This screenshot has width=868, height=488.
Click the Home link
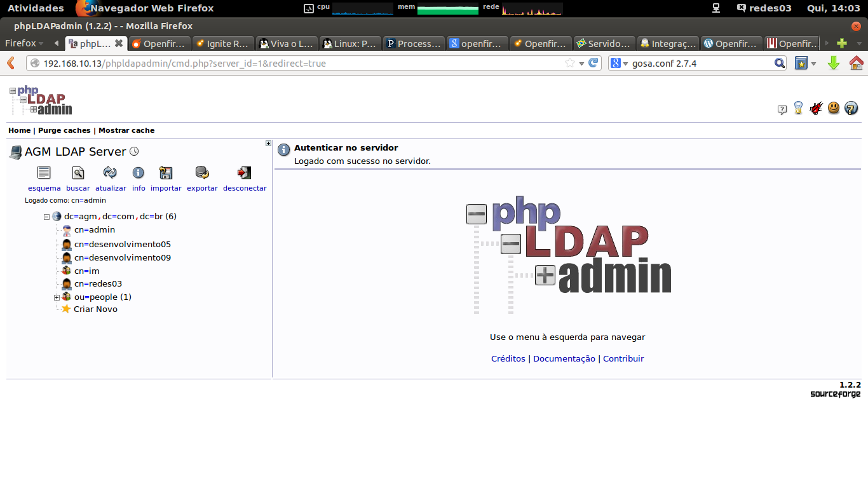click(19, 130)
